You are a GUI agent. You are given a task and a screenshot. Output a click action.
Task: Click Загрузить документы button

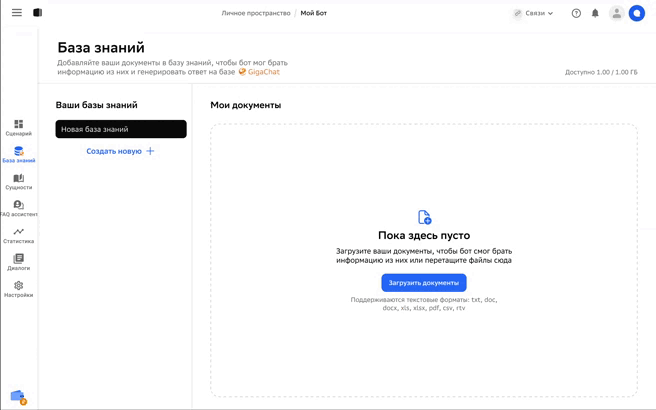coord(424,283)
